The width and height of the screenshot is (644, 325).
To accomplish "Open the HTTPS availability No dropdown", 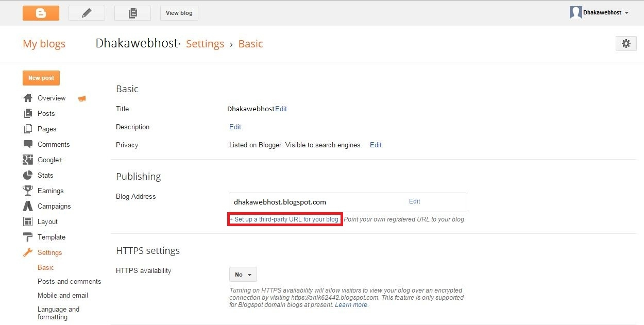I will (x=243, y=275).
